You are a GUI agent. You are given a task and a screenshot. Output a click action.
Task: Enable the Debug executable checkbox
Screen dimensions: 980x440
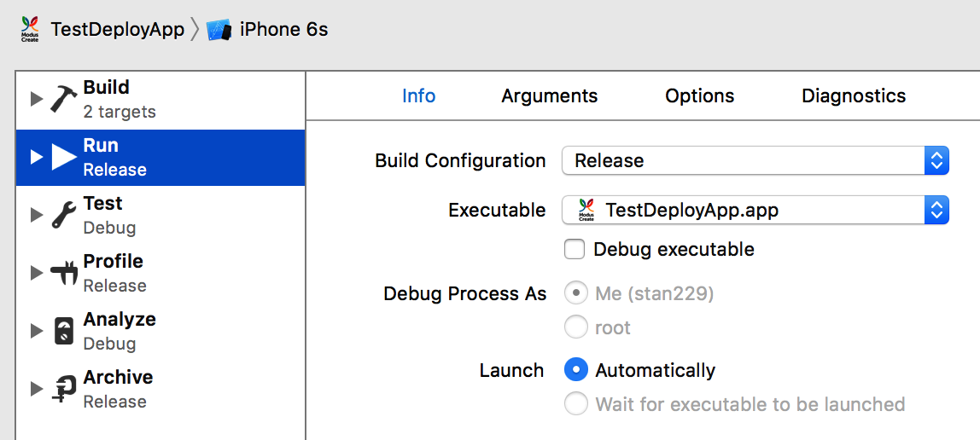pyautogui.click(x=575, y=250)
